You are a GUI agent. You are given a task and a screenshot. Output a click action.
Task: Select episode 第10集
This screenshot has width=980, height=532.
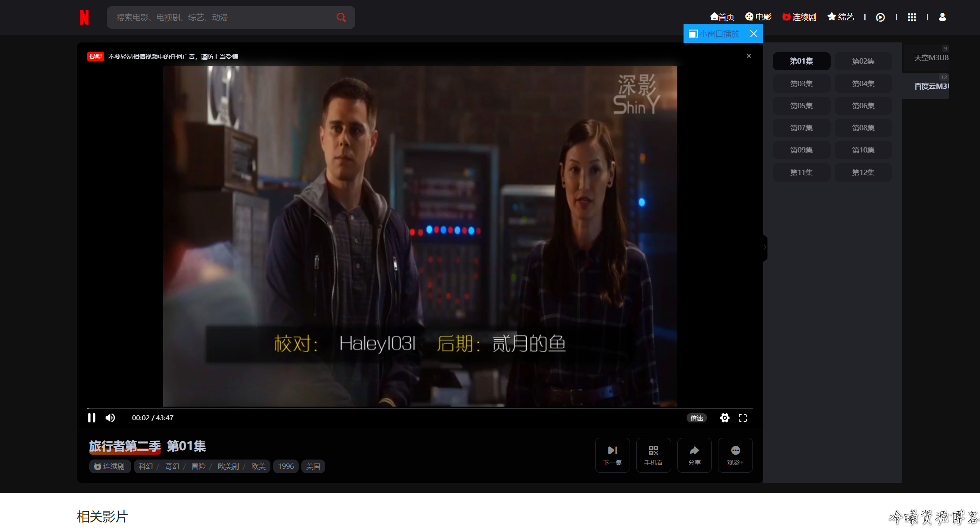tap(863, 150)
